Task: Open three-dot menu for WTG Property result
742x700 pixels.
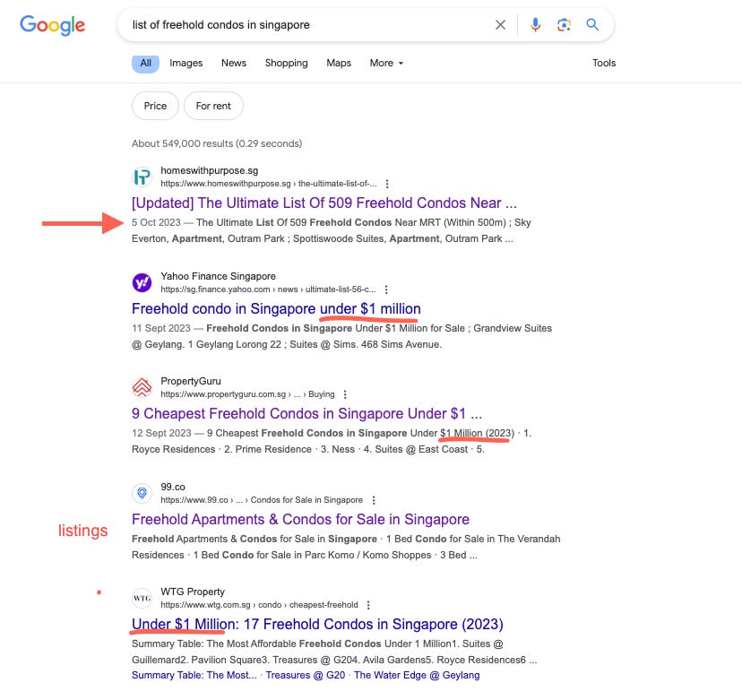Action: [368, 605]
